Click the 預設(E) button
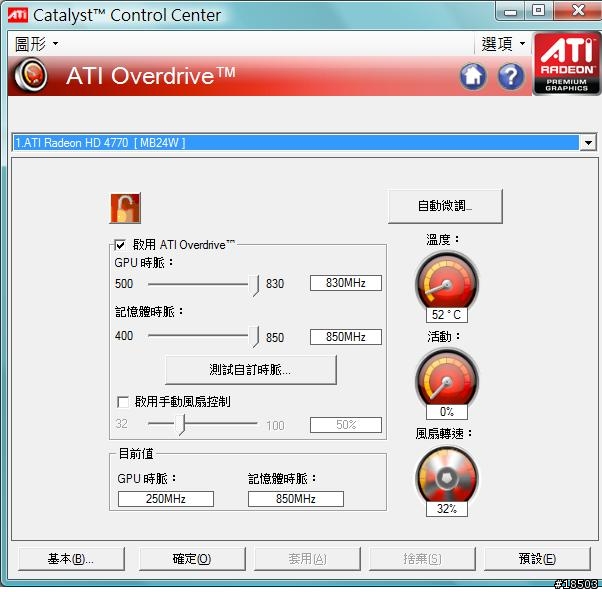 coord(537,559)
